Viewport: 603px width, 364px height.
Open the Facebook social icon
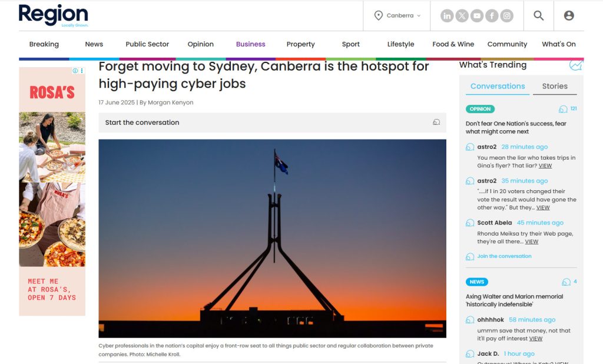click(492, 16)
